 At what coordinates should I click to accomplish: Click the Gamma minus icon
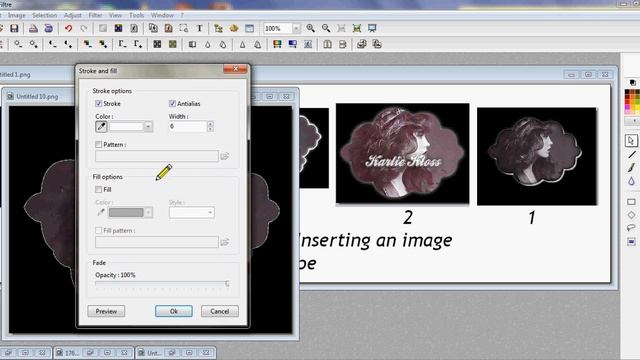122,44
